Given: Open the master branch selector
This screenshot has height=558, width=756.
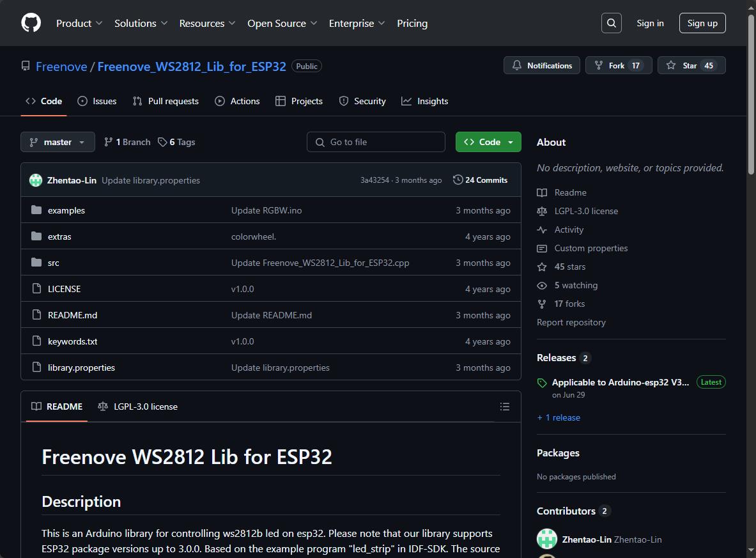Looking at the screenshot, I should click(58, 142).
